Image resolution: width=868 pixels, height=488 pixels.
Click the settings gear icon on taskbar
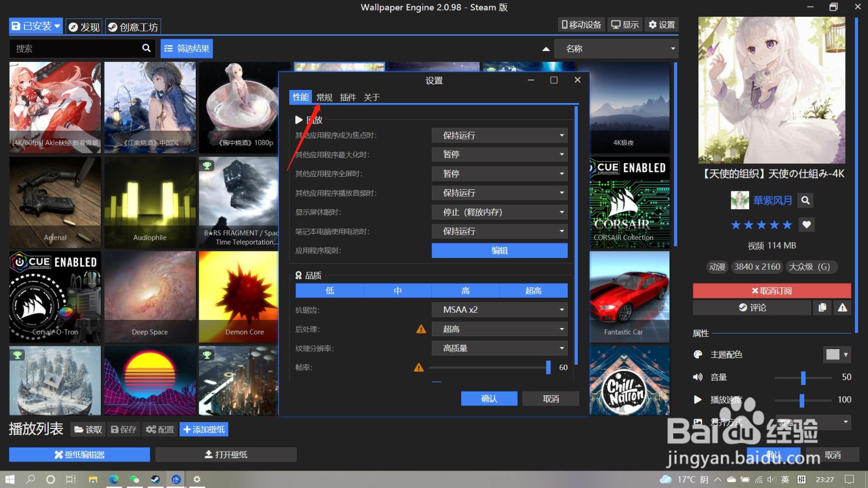(197, 479)
